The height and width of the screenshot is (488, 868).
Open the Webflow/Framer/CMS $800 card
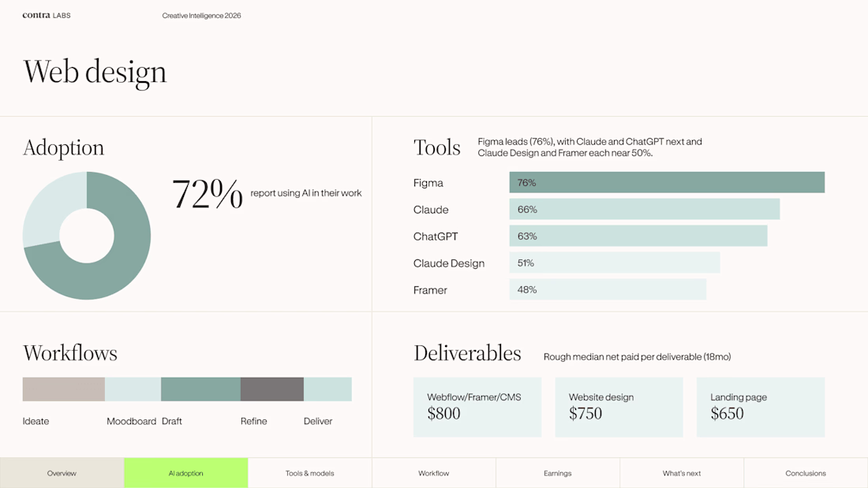(x=477, y=408)
